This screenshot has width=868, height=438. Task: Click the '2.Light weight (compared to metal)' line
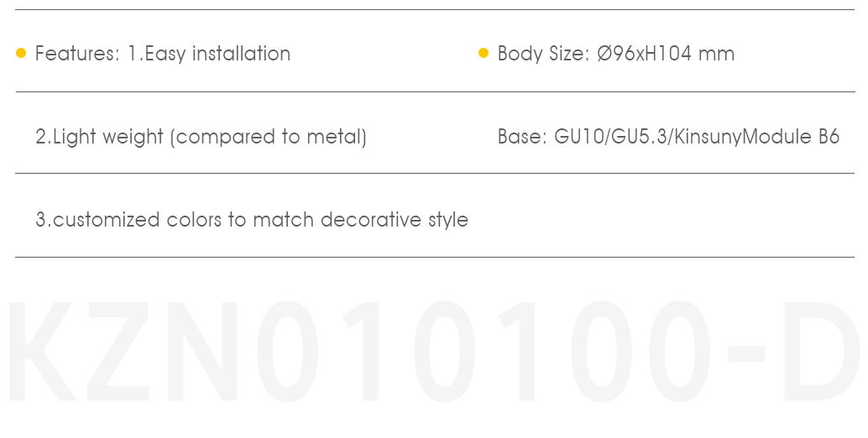coord(201,137)
